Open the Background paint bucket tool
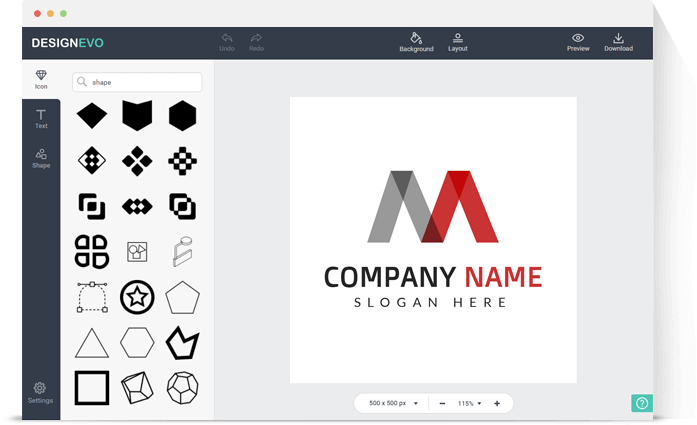 [416, 38]
